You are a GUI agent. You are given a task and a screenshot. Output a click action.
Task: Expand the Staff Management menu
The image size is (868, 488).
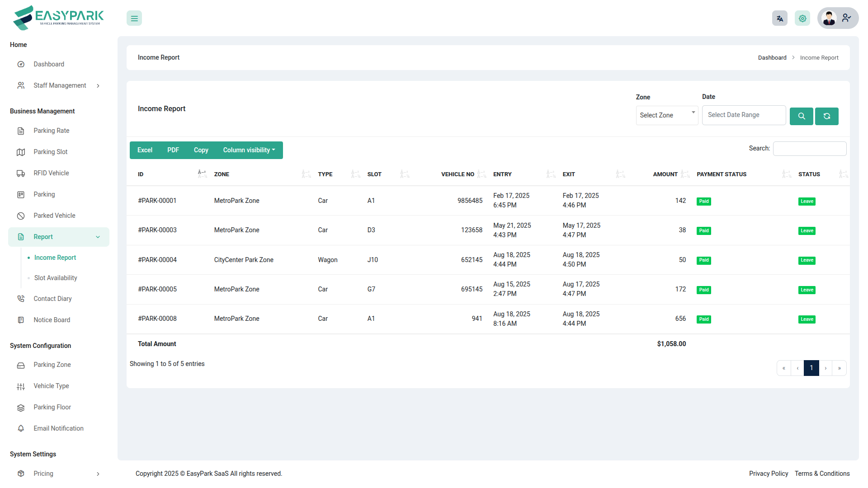click(x=60, y=85)
